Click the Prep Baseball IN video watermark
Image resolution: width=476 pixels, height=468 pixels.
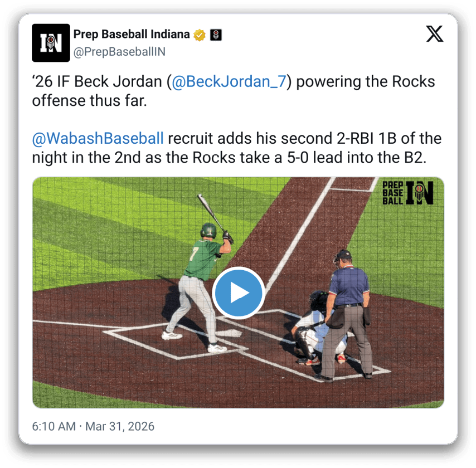tap(407, 193)
